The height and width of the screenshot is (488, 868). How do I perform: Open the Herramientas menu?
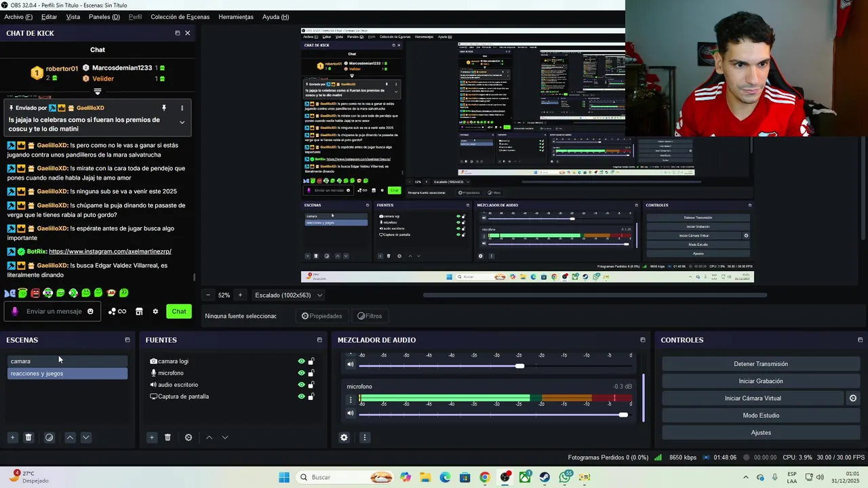(236, 17)
